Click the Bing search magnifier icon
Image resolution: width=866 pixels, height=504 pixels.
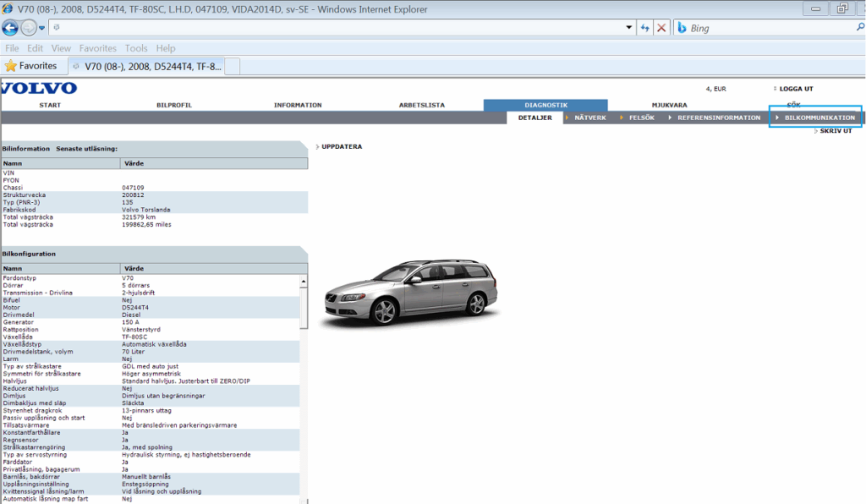pos(859,28)
